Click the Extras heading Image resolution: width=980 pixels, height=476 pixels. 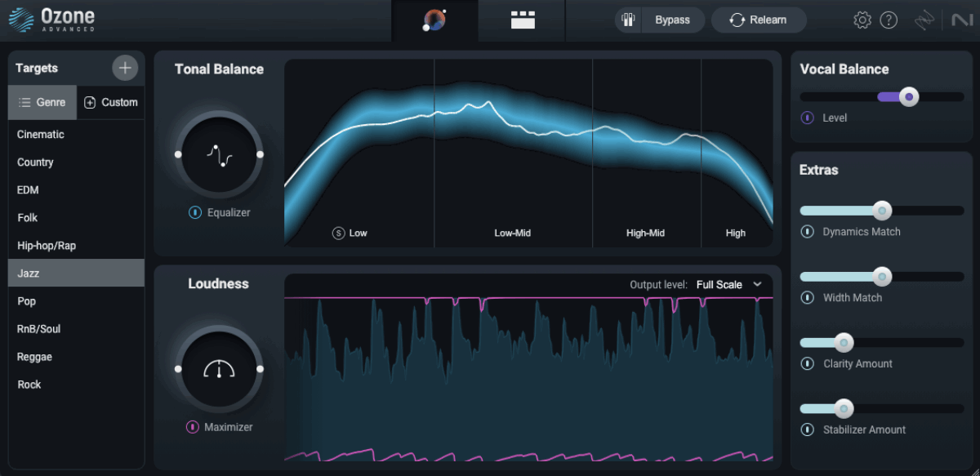pos(819,170)
